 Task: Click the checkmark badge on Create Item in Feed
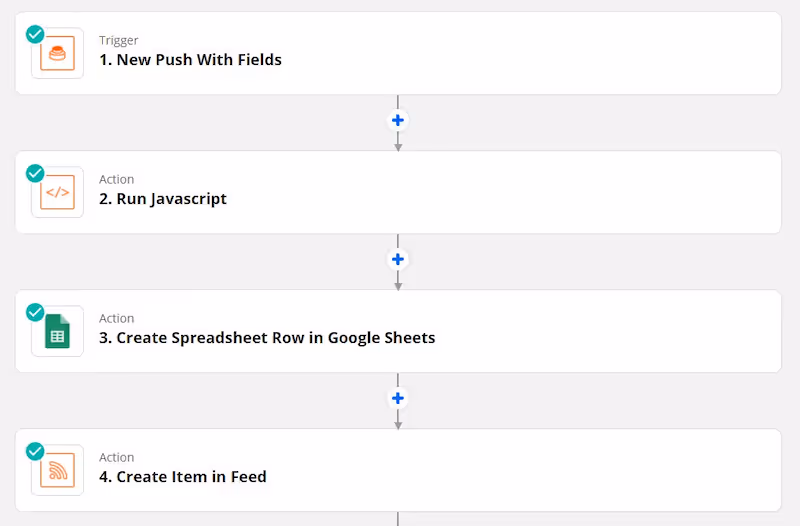[35, 451]
